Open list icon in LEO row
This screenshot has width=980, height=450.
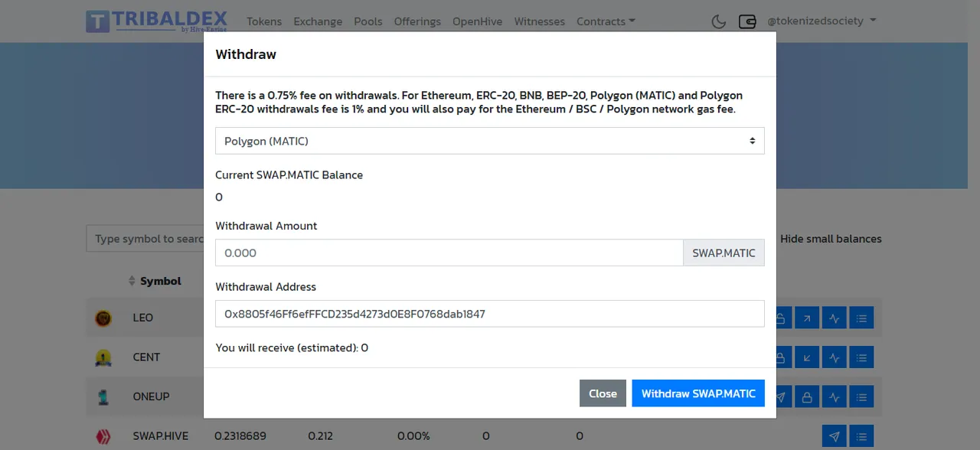(x=861, y=318)
